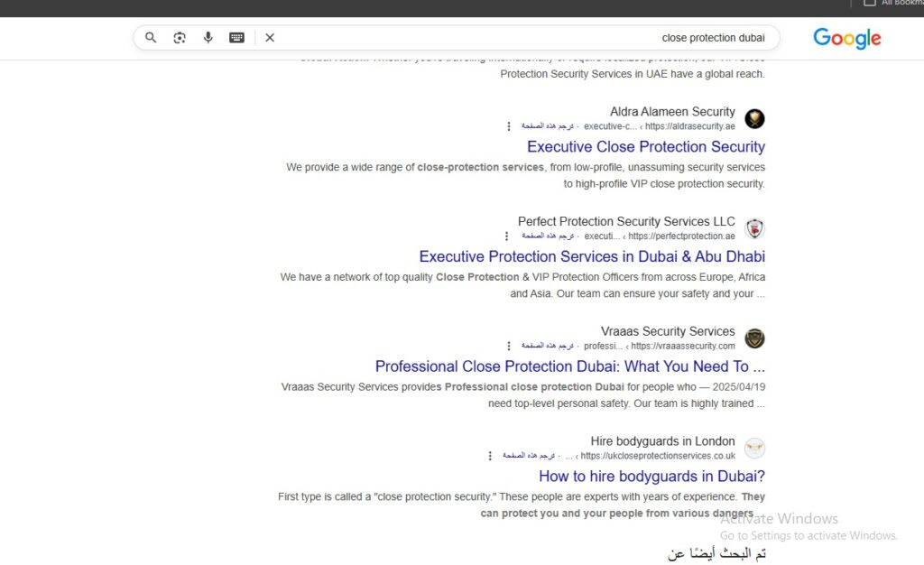Open three-dot menu for Aldra Alameen result
The height and width of the screenshot is (565, 924).
(x=509, y=126)
